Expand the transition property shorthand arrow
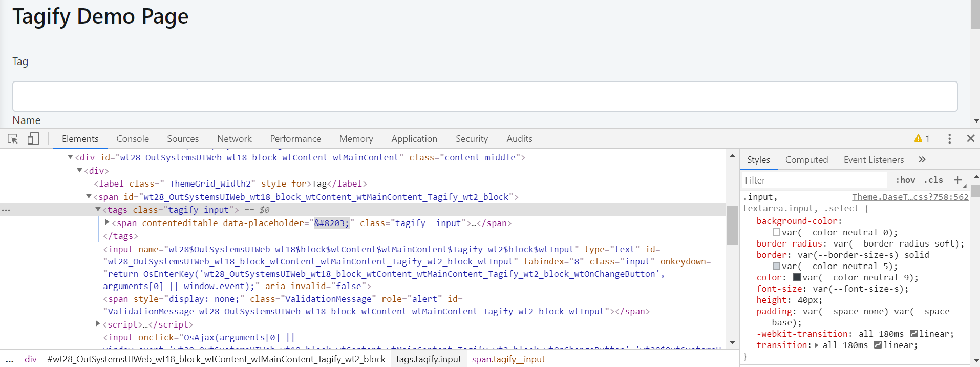 pos(817,345)
